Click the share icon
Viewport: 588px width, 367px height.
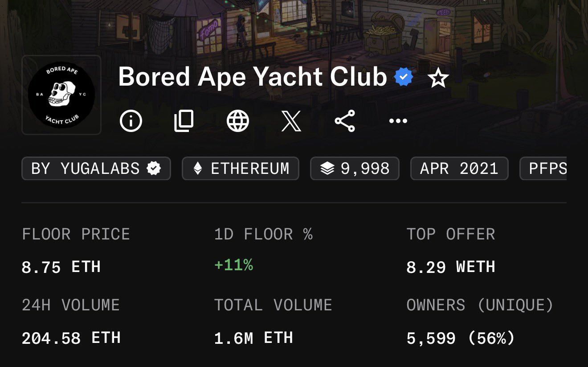click(x=345, y=121)
